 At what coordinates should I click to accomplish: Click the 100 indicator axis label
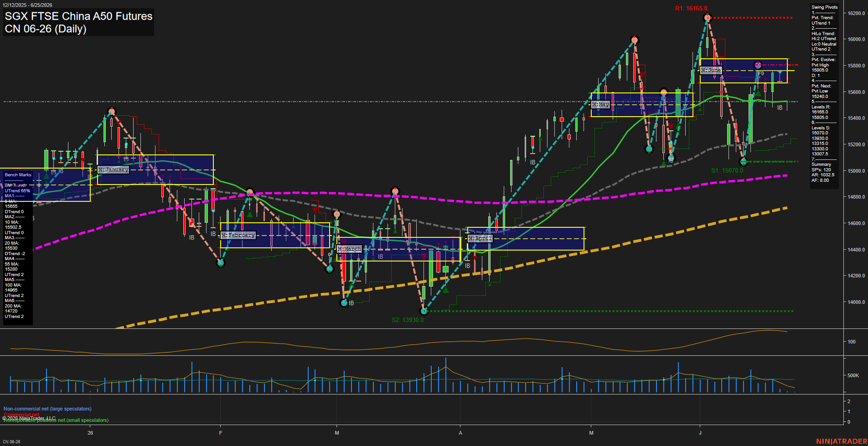click(852, 342)
